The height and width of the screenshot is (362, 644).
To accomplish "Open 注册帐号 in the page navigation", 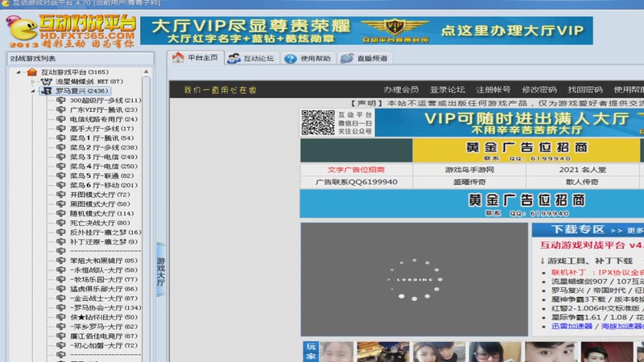I will pyautogui.click(x=493, y=90).
